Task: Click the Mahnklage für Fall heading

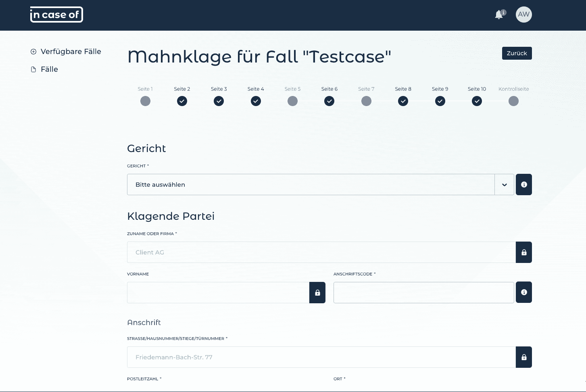Action: (x=259, y=56)
